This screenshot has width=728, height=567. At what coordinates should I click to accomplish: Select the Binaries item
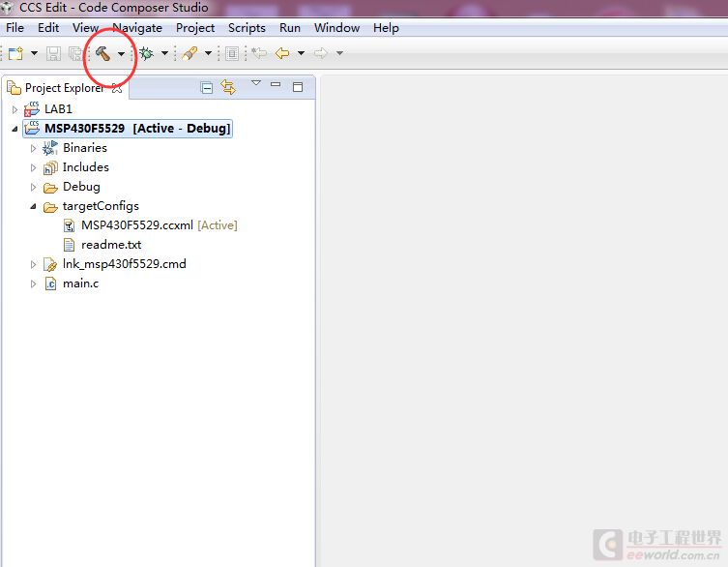85,148
